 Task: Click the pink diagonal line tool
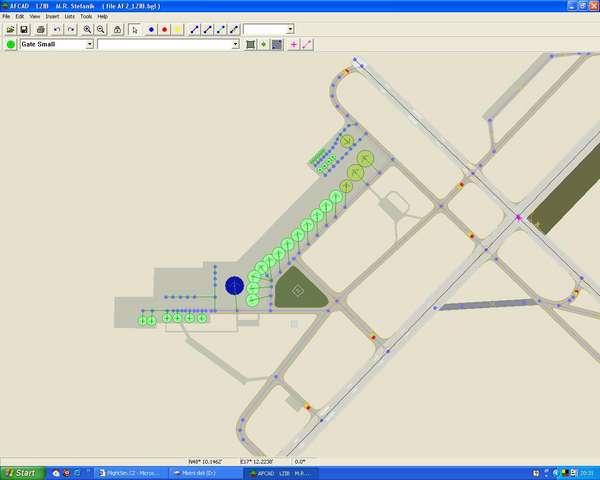pyautogui.click(x=307, y=44)
